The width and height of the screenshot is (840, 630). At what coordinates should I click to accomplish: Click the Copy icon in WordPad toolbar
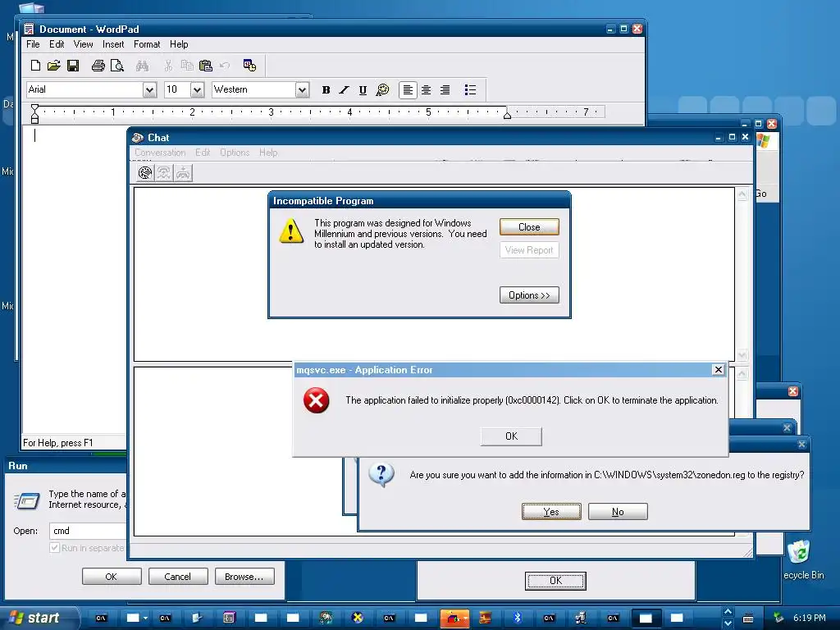pos(187,66)
